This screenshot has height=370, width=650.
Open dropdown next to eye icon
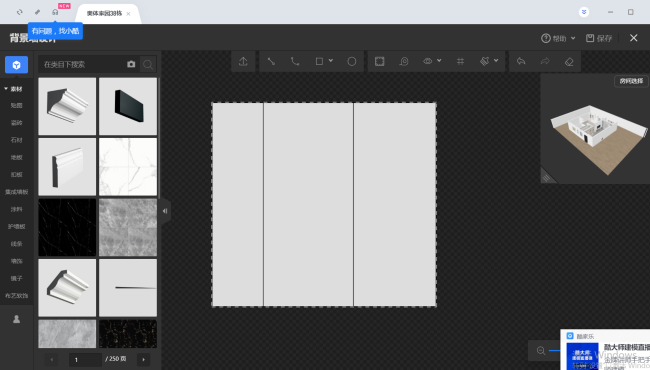coord(439,60)
